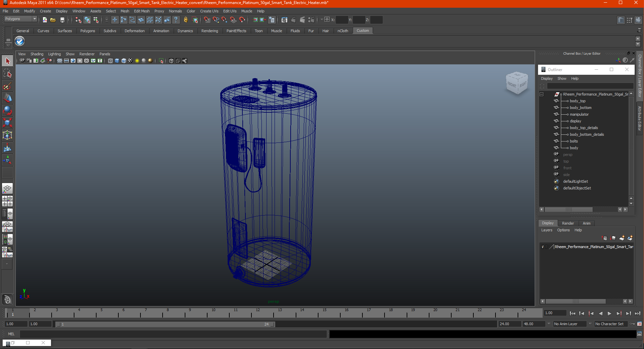Play animation forwards
Viewport: 644px width, 349px height.
pos(609,313)
